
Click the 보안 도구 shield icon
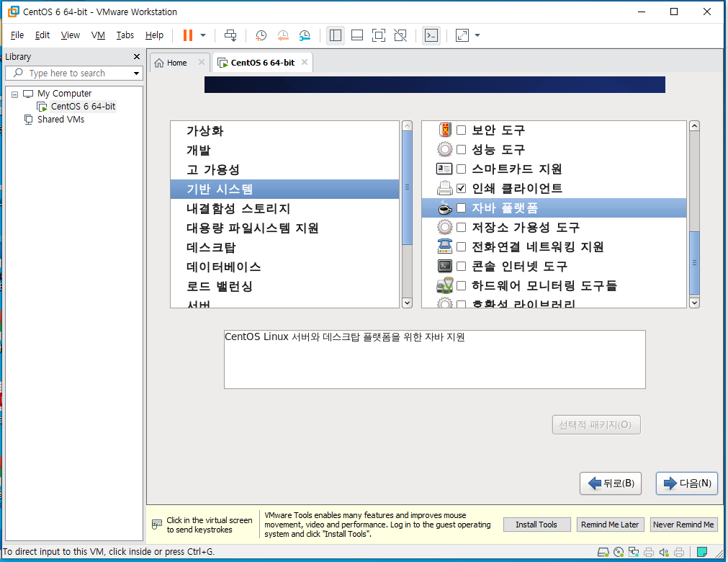click(x=445, y=130)
